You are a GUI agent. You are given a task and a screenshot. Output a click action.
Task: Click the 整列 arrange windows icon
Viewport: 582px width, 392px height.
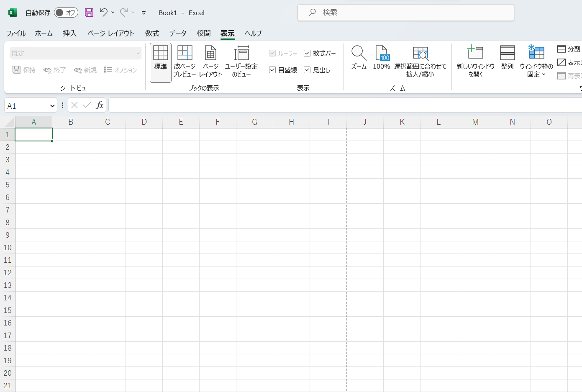coord(507,58)
